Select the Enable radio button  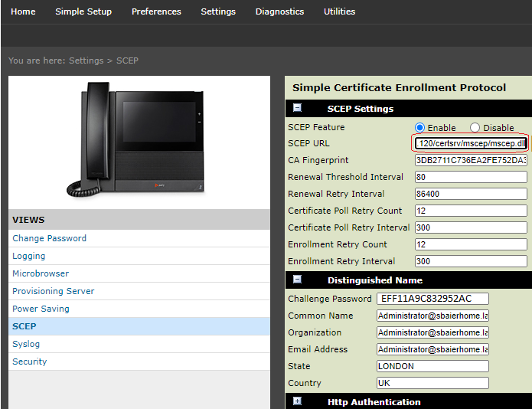419,128
